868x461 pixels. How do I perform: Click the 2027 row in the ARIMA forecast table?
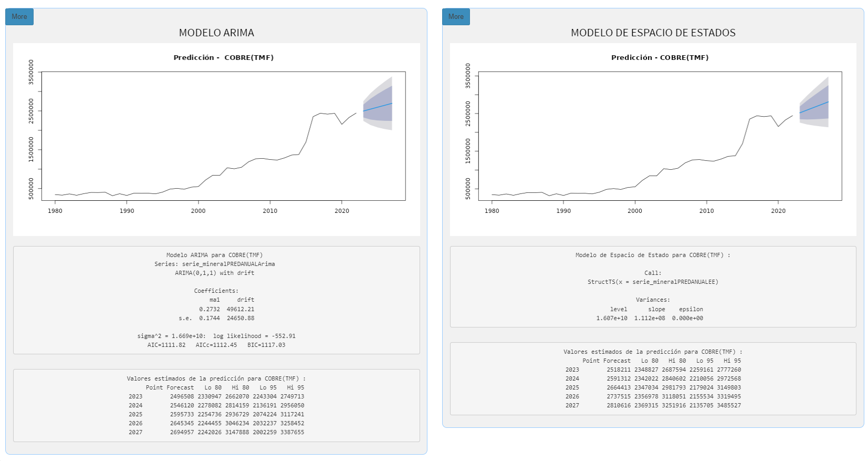point(216,432)
